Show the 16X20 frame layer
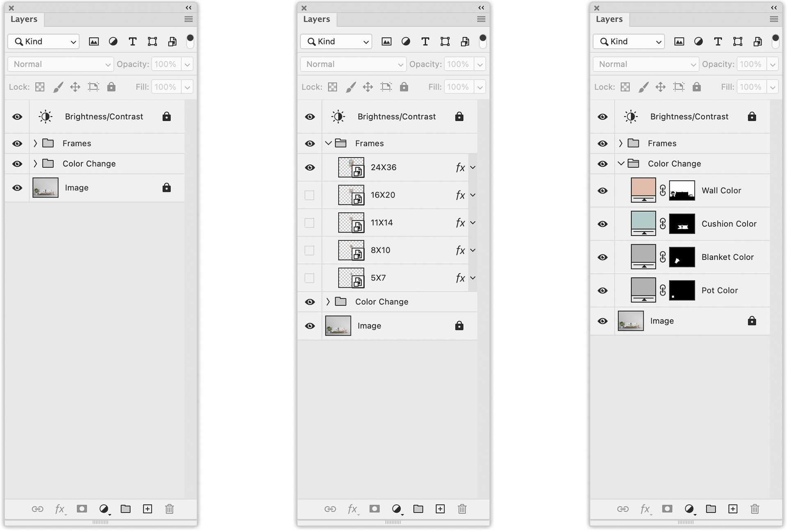 (309, 195)
